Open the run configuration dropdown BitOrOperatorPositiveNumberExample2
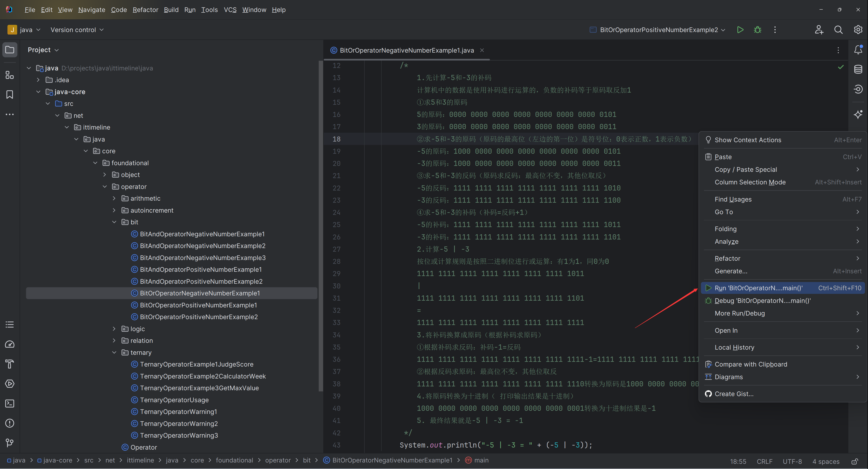This screenshot has height=469, width=868. [657, 30]
